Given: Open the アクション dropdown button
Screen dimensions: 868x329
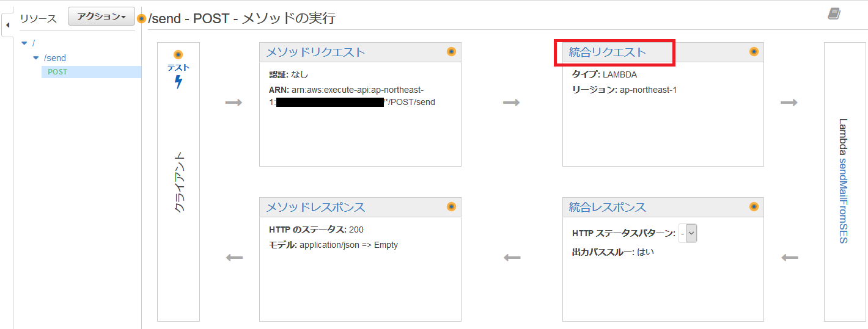Looking at the screenshot, I should [x=101, y=16].
